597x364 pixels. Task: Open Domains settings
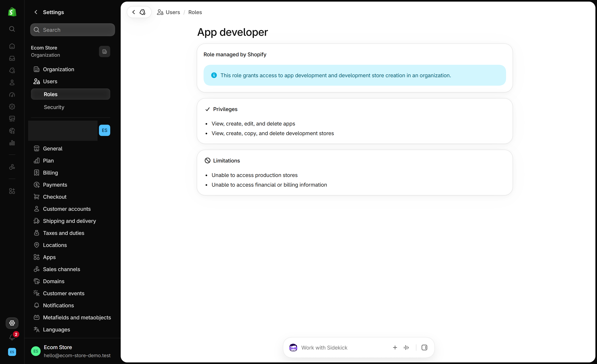point(71,281)
